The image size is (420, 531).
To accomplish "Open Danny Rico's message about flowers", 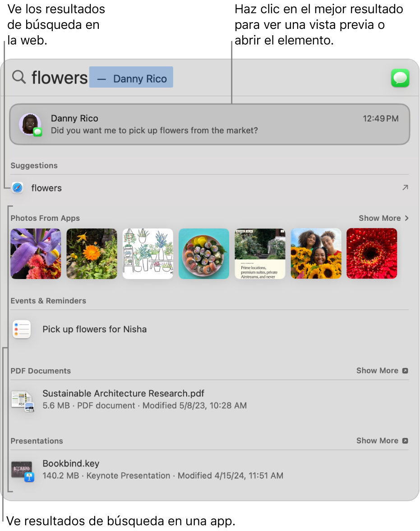I will (x=209, y=124).
